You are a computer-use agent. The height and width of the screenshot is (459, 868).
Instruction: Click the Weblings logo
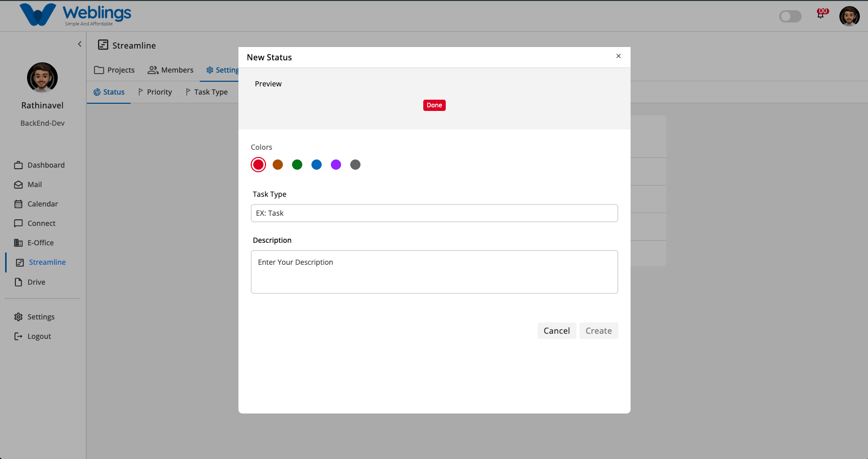(x=75, y=15)
